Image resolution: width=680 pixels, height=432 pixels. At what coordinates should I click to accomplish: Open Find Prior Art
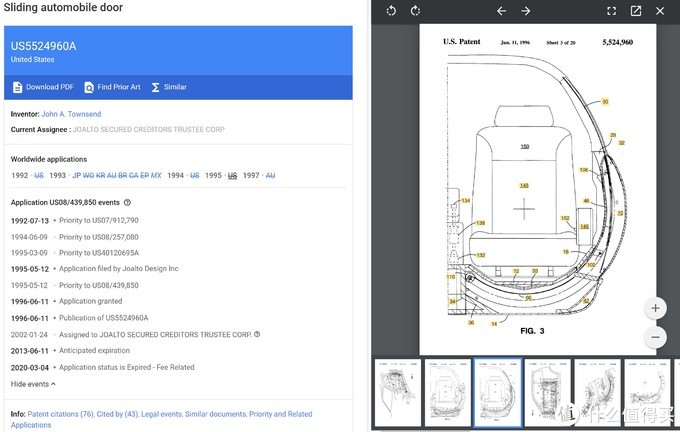point(112,87)
